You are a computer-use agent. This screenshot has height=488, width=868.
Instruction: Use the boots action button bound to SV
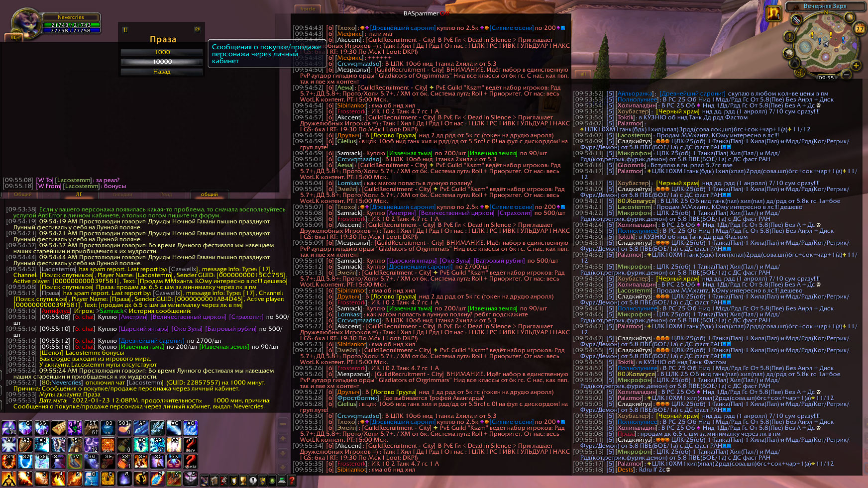[x=75, y=462]
